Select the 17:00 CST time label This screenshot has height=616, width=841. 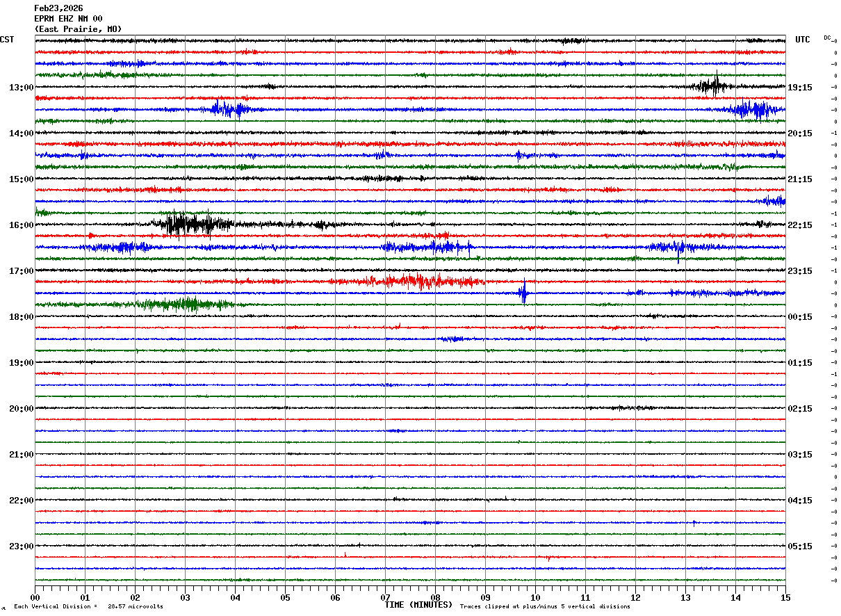pos(21,271)
